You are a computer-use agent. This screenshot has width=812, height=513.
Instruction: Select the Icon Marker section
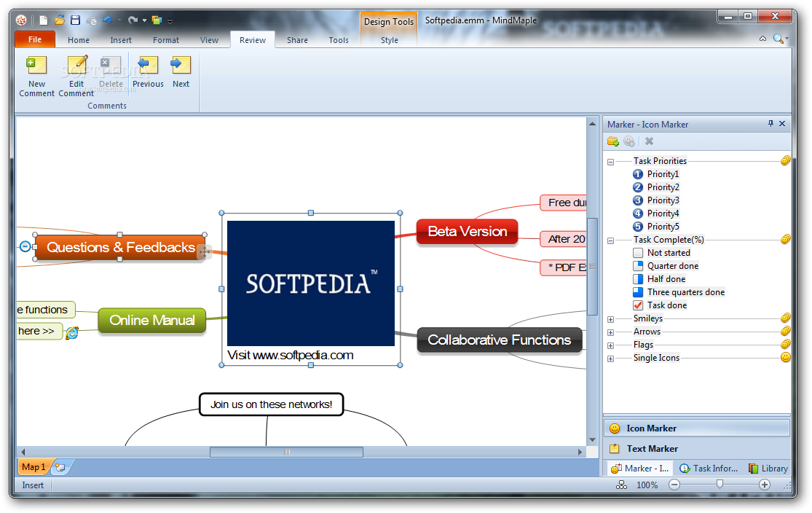pos(696,428)
